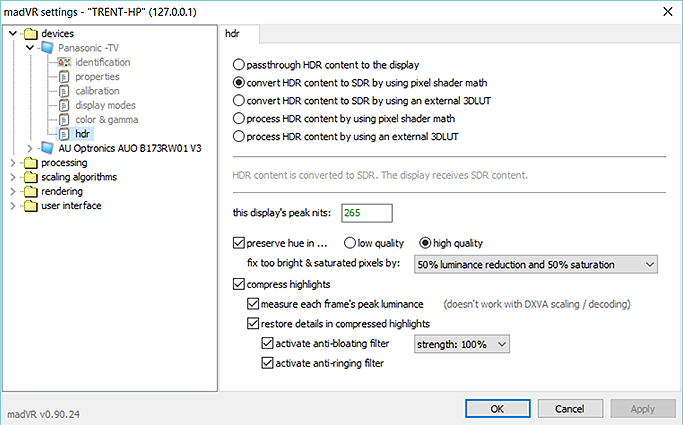This screenshot has height=425, width=683.
Task: Select the devices tree label
Action: (x=57, y=34)
